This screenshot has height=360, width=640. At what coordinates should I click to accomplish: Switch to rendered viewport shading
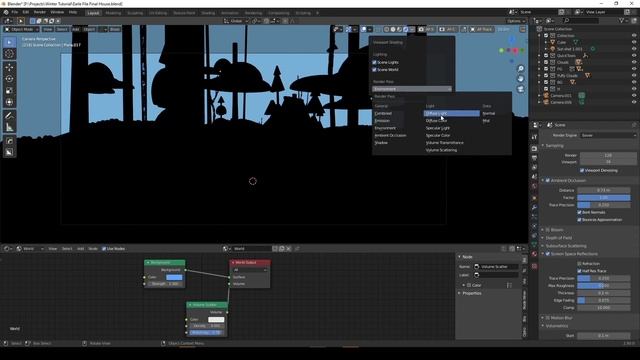pos(405,29)
